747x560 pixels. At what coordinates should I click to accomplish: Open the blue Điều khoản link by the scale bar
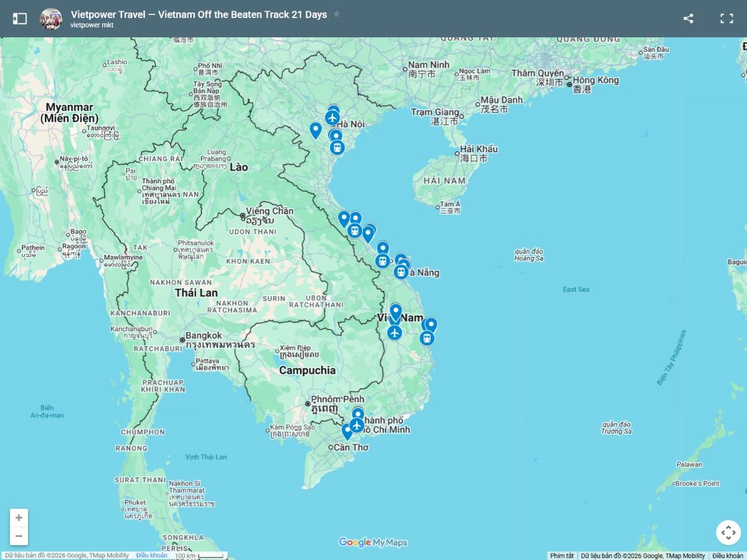tap(152, 556)
